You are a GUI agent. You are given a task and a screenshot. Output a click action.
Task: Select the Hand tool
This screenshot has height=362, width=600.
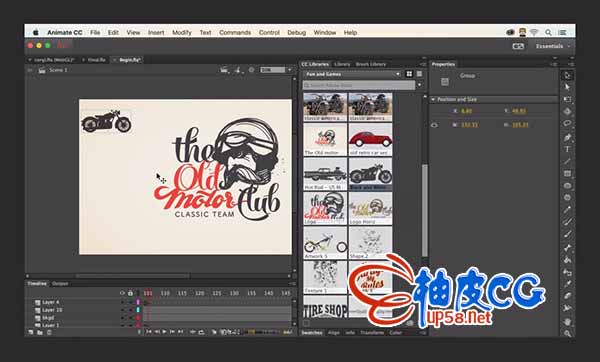(x=567, y=321)
